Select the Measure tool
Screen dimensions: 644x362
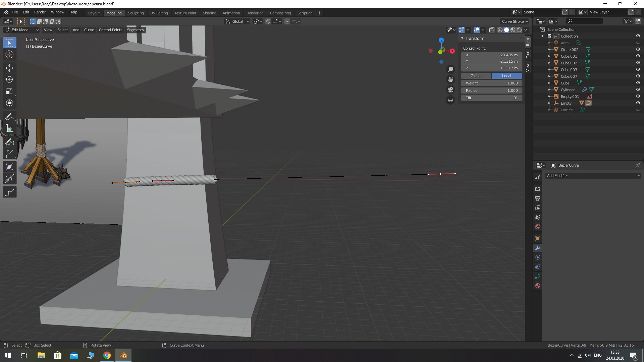click(x=9, y=128)
